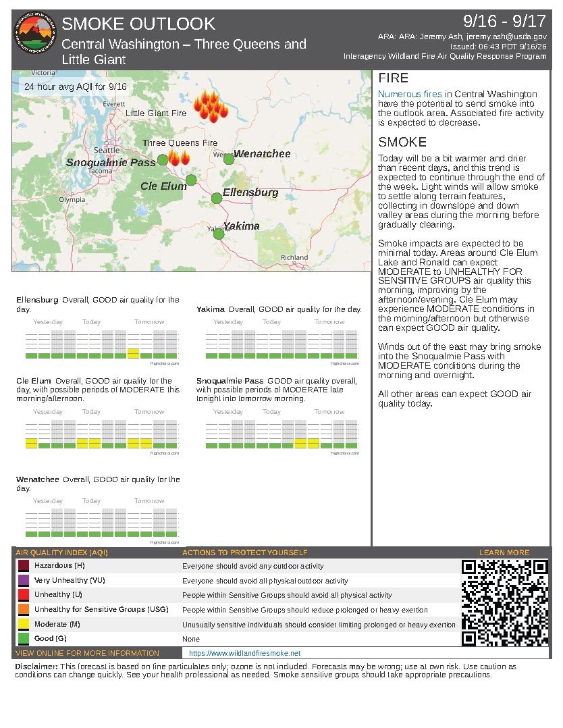Select the Snoqualmie Pass green monitor dot

tap(163, 159)
